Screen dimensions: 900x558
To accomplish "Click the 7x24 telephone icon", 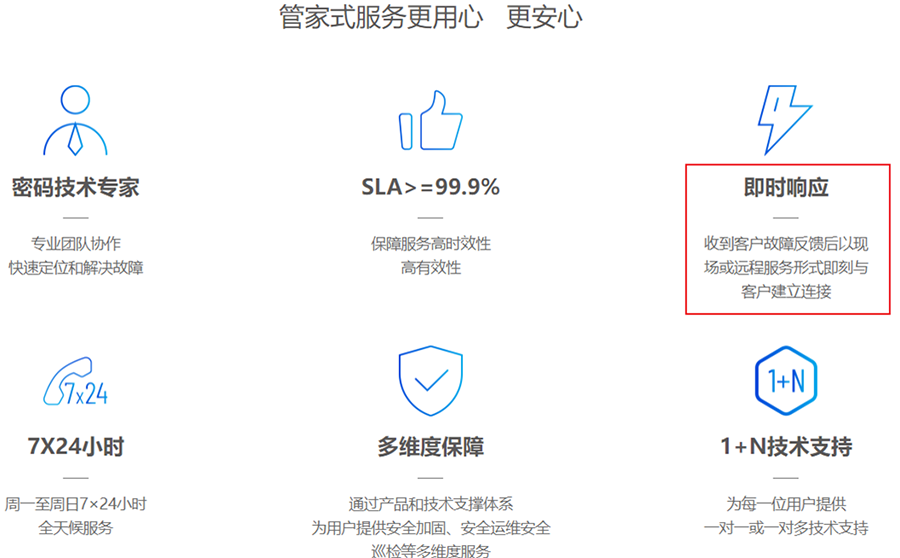I will tap(75, 381).
